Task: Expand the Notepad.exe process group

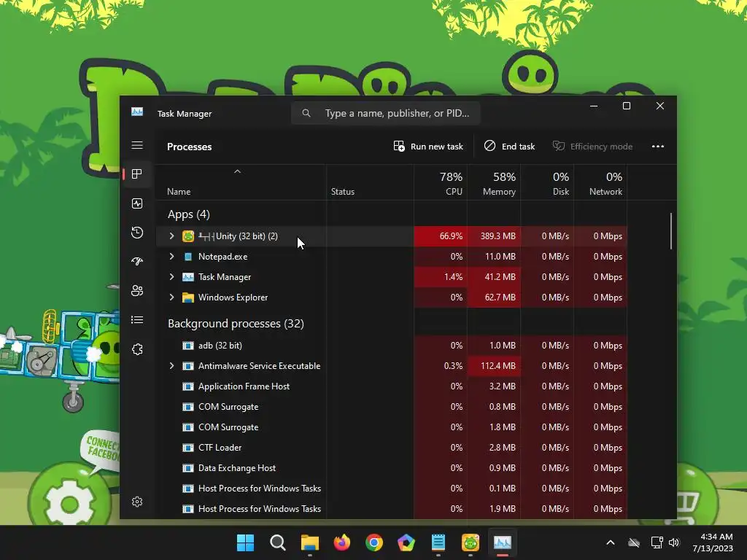Action: point(172,257)
